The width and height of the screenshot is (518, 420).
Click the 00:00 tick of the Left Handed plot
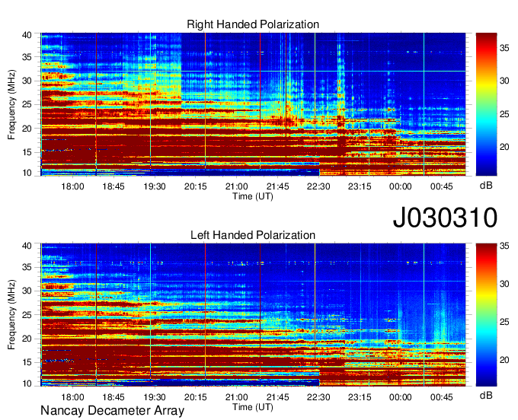(x=401, y=397)
